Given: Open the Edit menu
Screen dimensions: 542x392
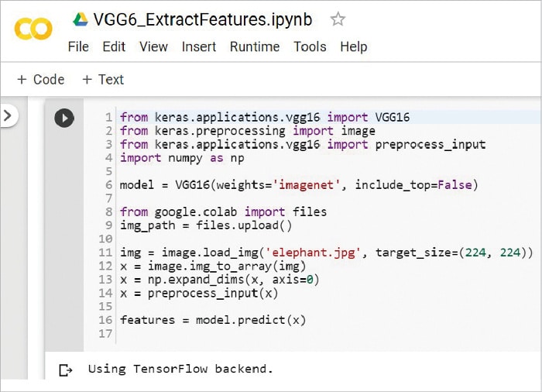Looking at the screenshot, I should pos(114,47).
